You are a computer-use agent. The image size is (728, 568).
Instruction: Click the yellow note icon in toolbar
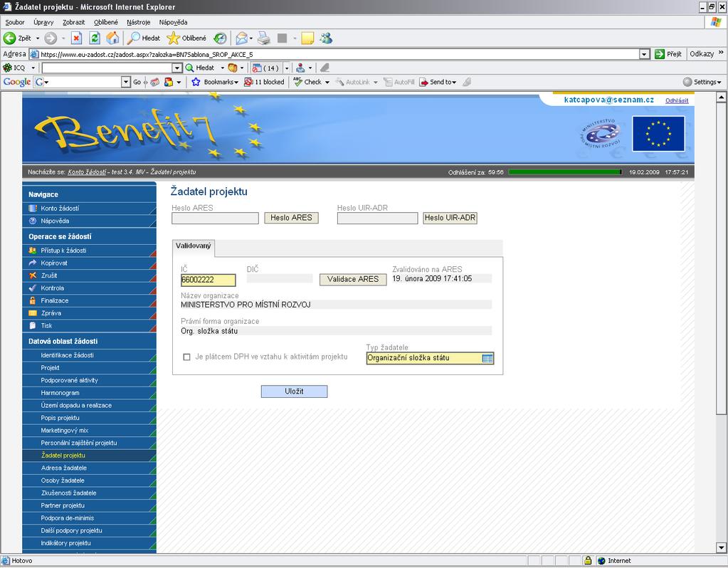(x=307, y=38)
